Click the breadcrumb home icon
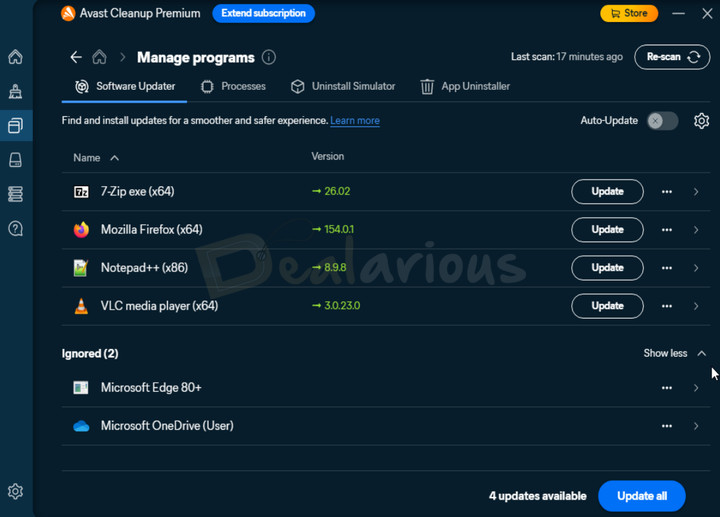Screen dimensions: 720x517 click(99, 57)
